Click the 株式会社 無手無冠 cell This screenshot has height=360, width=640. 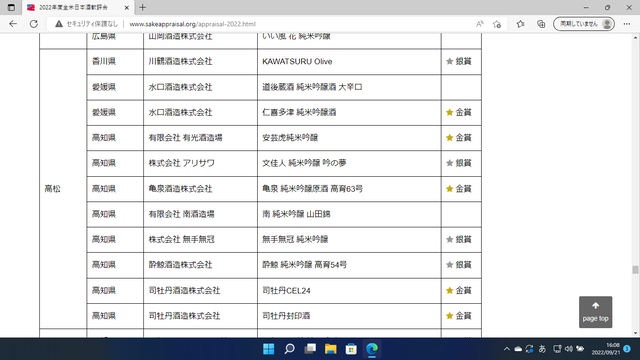click(200, 240)
